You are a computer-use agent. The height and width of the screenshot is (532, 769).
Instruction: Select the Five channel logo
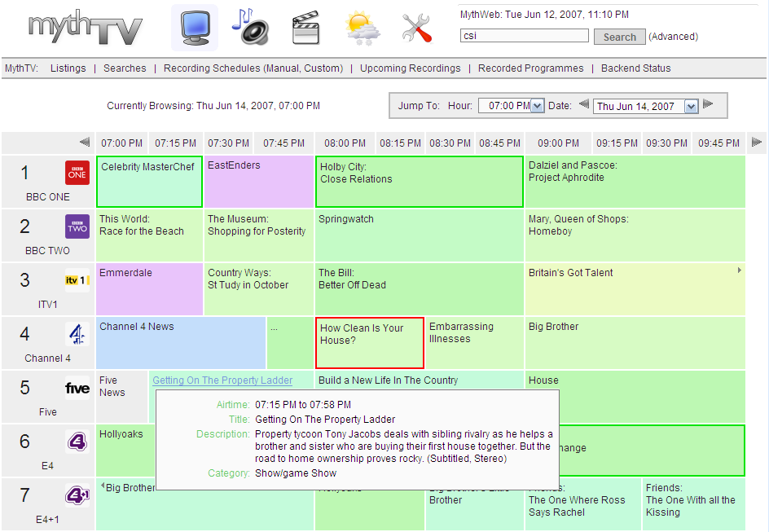click(77, 389)
